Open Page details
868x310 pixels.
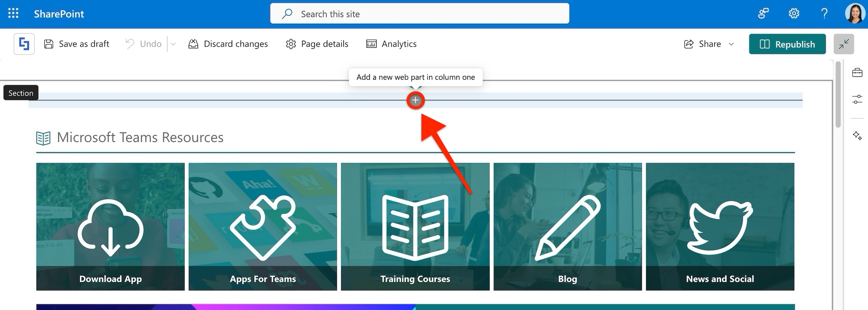317,44
